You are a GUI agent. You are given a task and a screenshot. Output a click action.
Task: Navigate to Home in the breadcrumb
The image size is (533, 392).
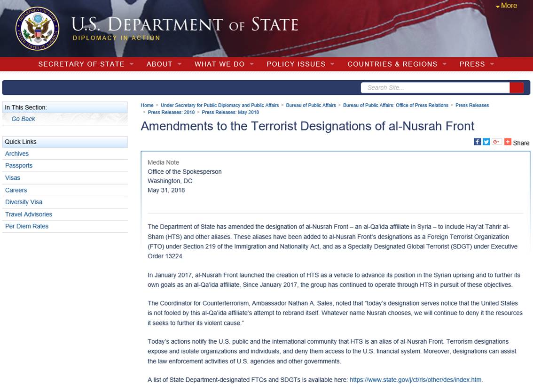tap(147, 105)
